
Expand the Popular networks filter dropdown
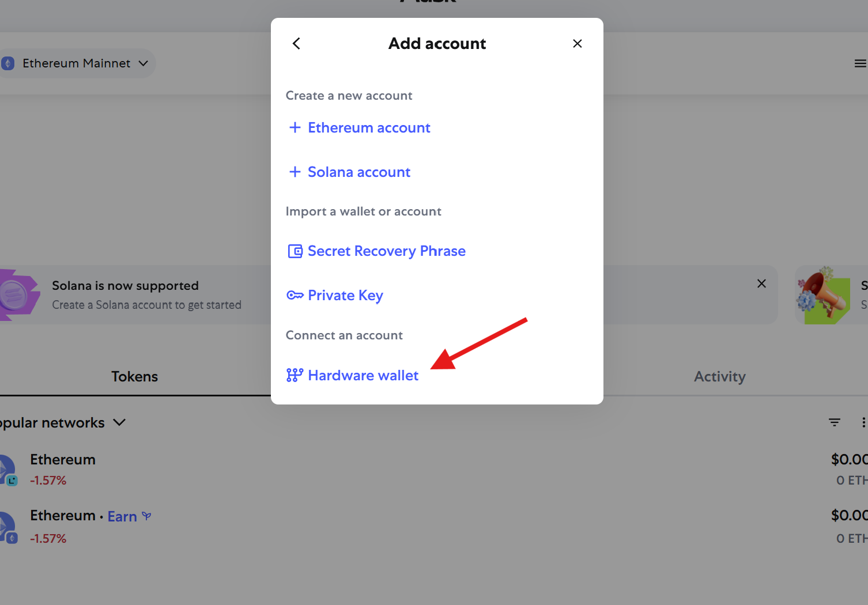[x=62, y=423]
